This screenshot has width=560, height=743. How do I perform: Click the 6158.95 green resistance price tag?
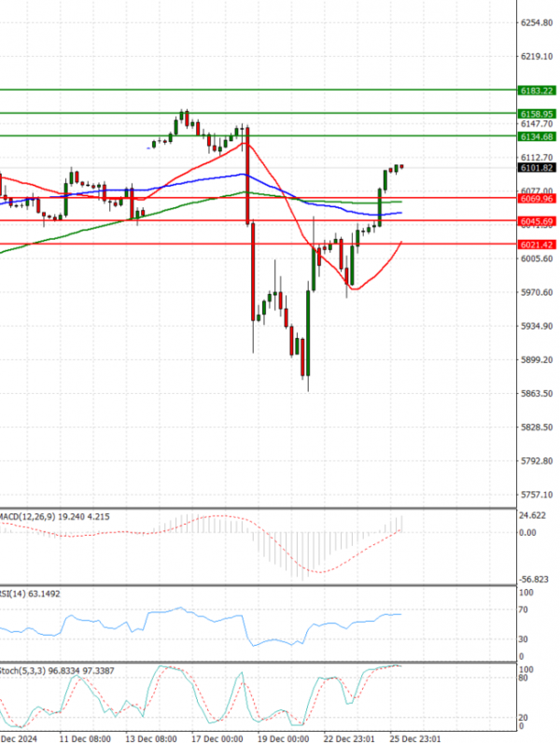coord(536,114)
